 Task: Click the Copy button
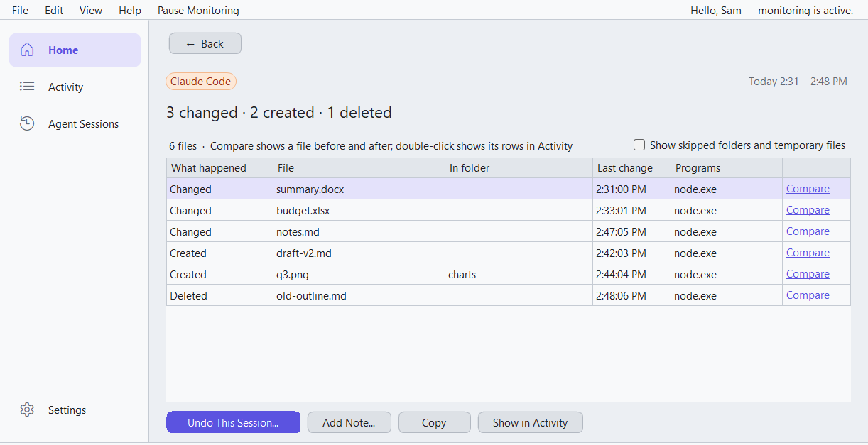[x=434, y=422]
